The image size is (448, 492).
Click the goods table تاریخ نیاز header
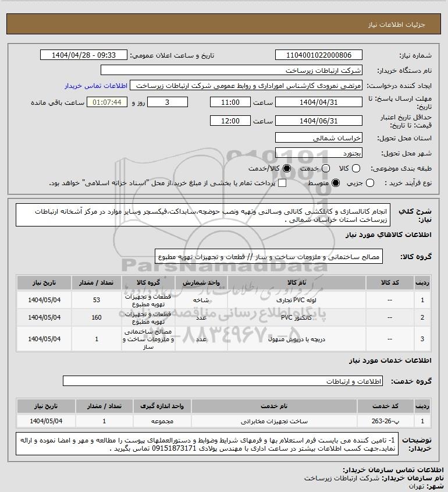[x=44, y=283]
